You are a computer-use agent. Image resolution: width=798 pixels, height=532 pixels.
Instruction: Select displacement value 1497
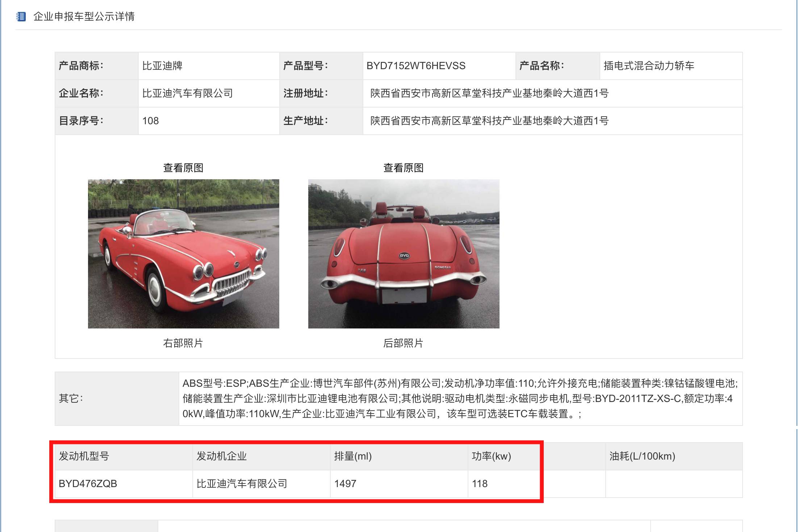[345, 484]
